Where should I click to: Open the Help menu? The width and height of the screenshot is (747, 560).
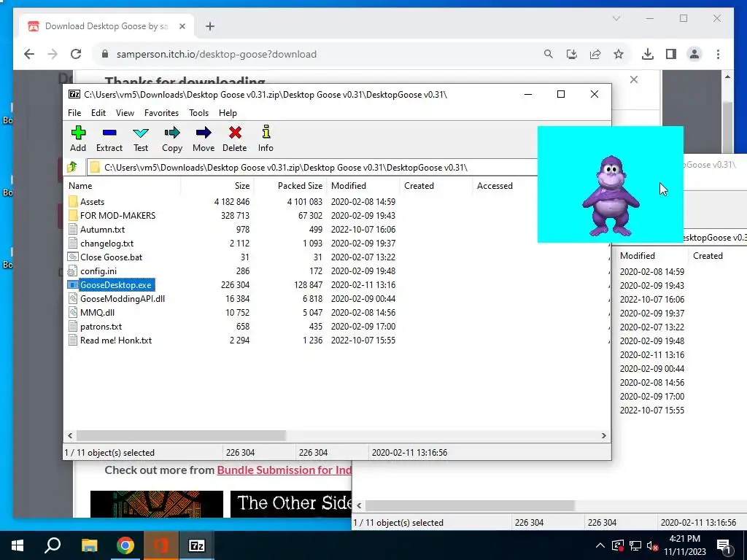tap(228, 113)
